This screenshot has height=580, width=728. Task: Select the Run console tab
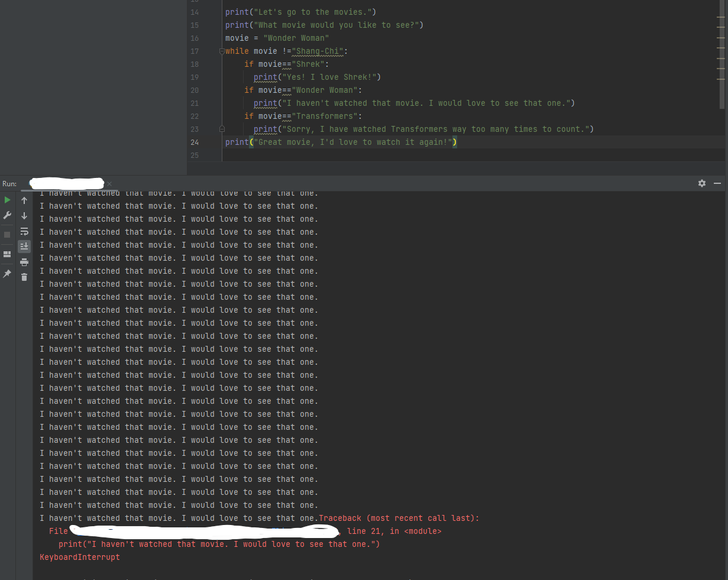[x=66, y=184]
